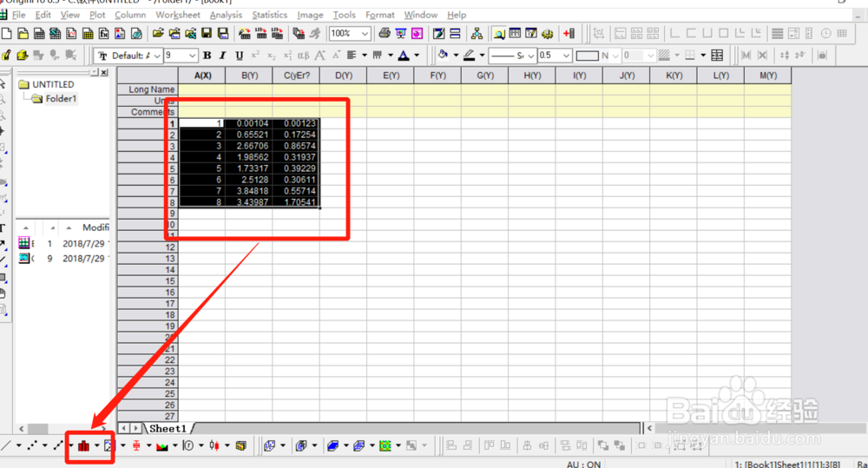The width and height of the screenshot is (868, 468).
Task: Open the font name dropdown
Action: click(157, 56)
